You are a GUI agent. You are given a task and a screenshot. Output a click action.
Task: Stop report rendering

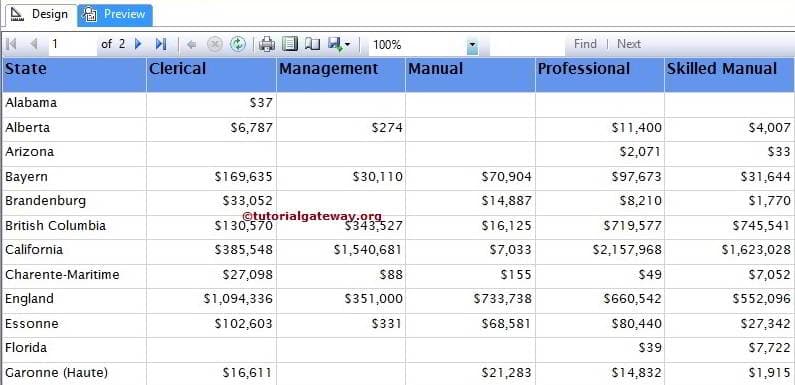(x=214, y=45)
